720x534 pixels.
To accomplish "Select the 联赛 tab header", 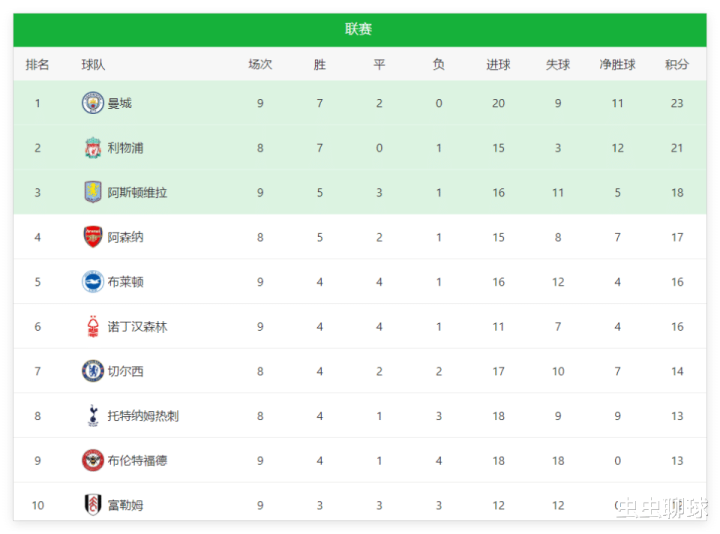I will pos(360,30).
